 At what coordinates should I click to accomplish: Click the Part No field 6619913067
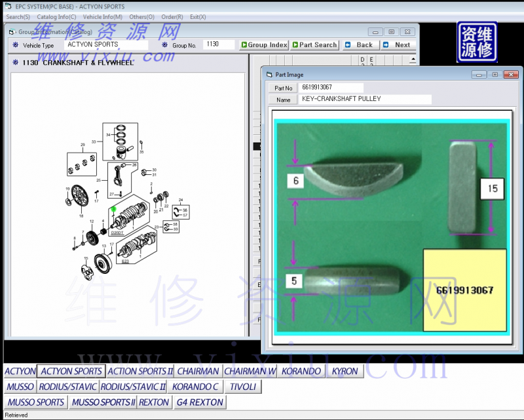[x=331, y=87]
